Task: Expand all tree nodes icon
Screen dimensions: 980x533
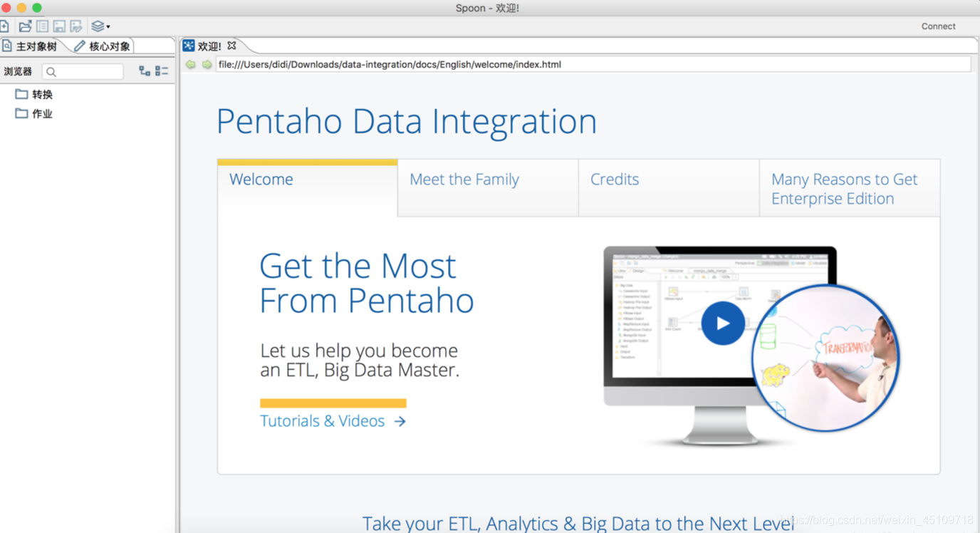Action: [x=145, y=71]
